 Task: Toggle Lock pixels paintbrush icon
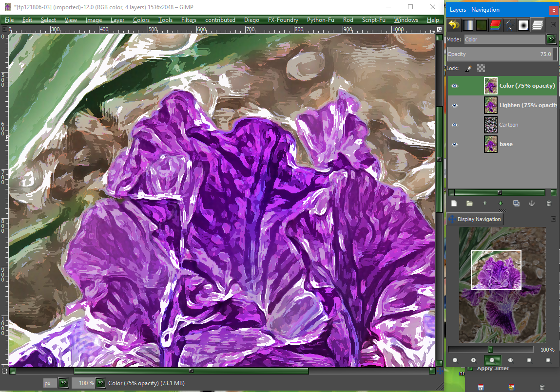(468, 68)
